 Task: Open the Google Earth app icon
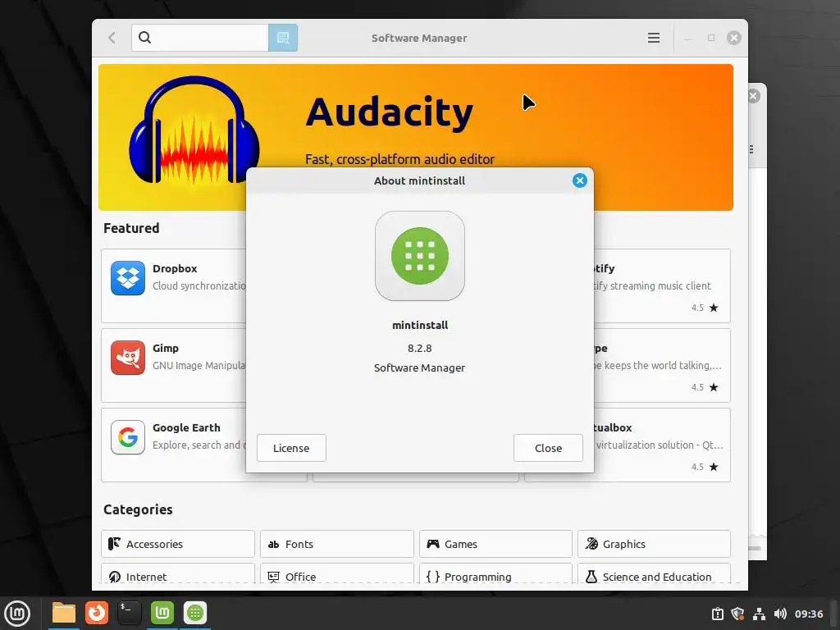point(127,437)
